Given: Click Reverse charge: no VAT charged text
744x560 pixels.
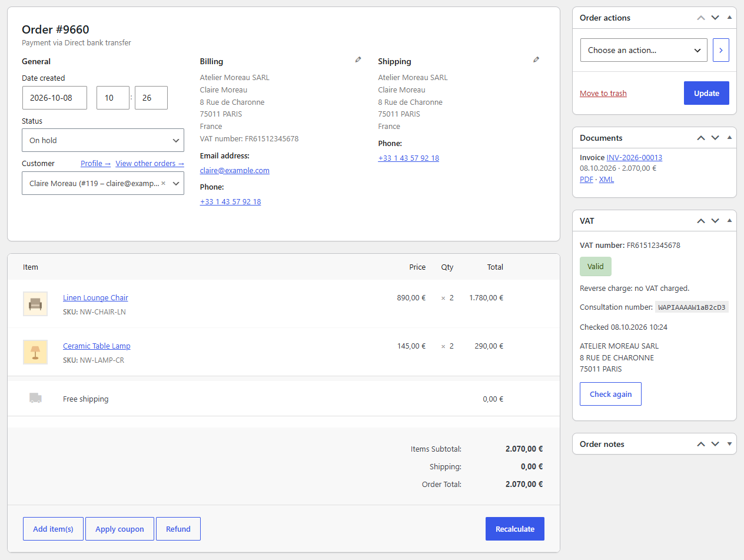Looking at the screenshot, I should [x=635, y=288].
